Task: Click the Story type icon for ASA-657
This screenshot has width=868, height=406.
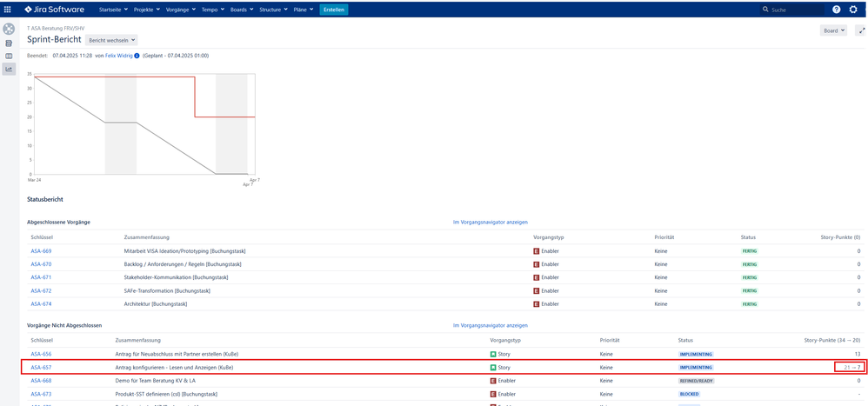Action: 493,367
